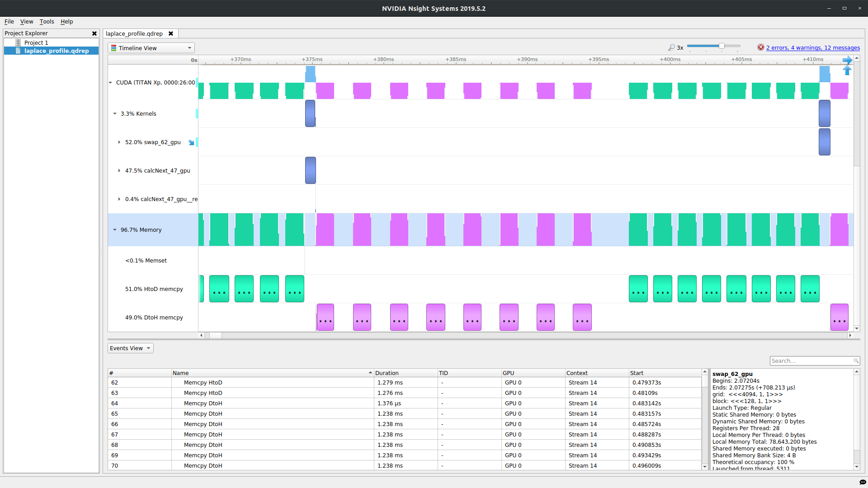Collapse the 3.3% Kernels row
Screen dimensions: 868x488
(115, 114)
